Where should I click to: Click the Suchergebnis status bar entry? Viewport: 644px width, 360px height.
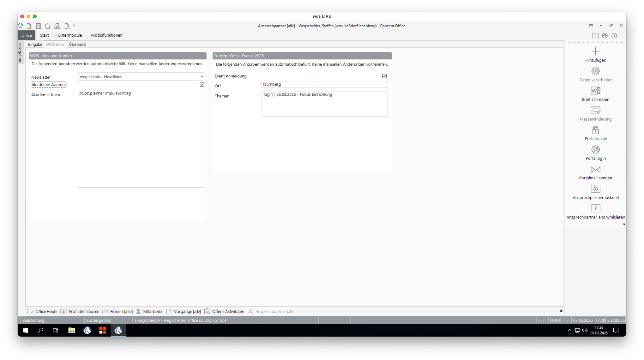99,320
